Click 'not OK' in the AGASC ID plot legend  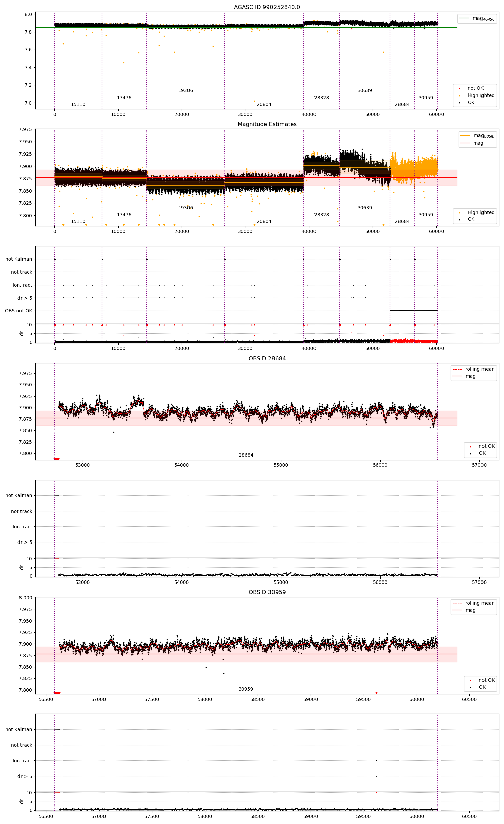pos(475,88)
